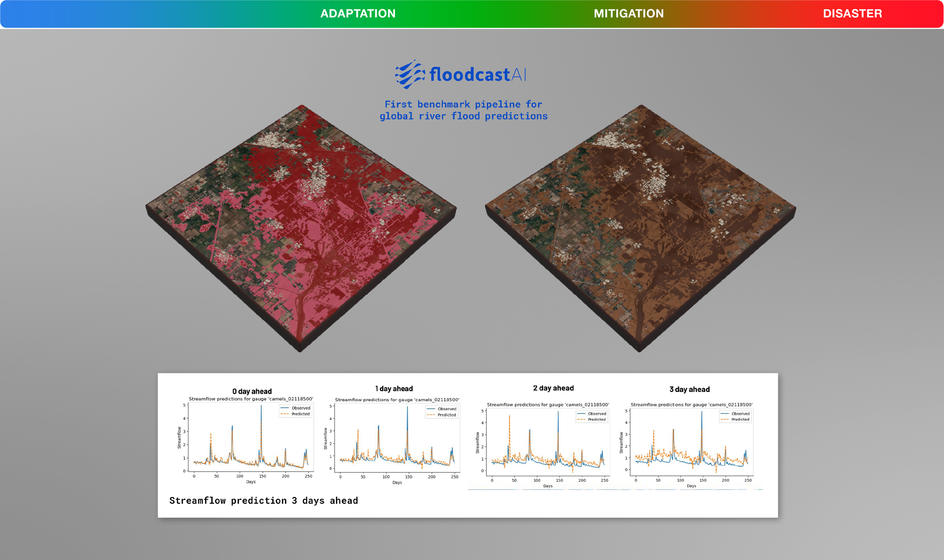The image size is (944, 560).
Task: Click the '1 day ahead' heading
Action: point(394,389)
